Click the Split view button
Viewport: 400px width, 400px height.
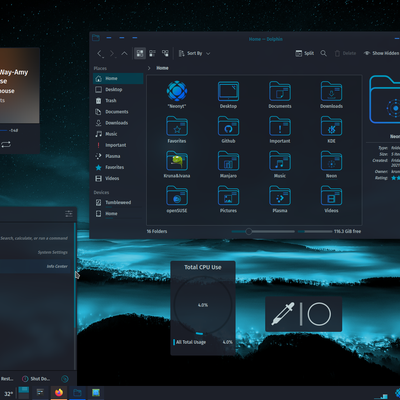[x=305, y=53]
